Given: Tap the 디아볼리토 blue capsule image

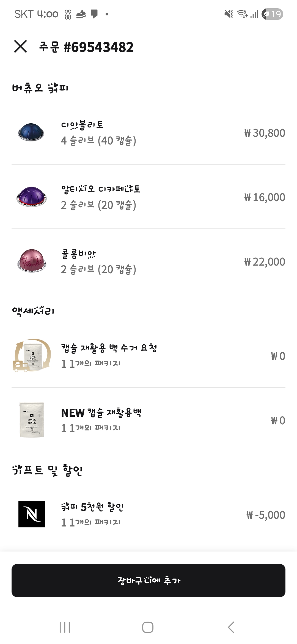Looking at the screenshot, I should (x=31, y=132).
